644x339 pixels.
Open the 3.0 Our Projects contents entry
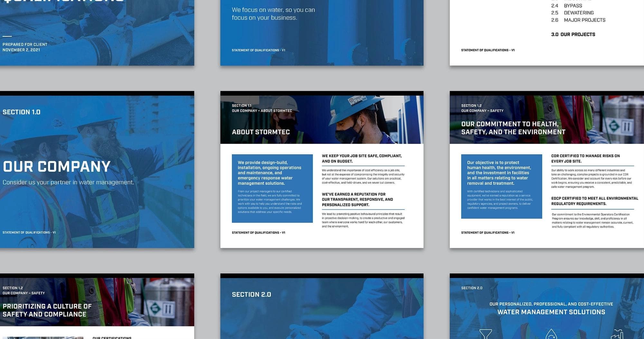[573, 34]
